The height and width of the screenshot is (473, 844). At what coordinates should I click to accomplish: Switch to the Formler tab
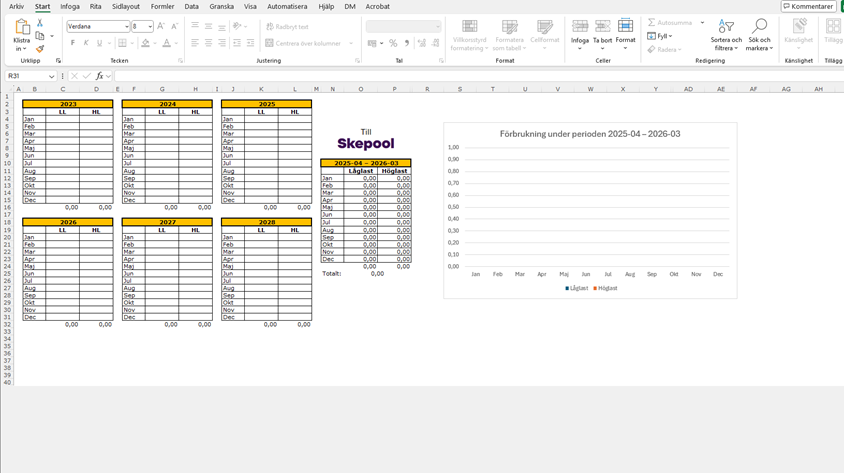click(x=162, y=6)
